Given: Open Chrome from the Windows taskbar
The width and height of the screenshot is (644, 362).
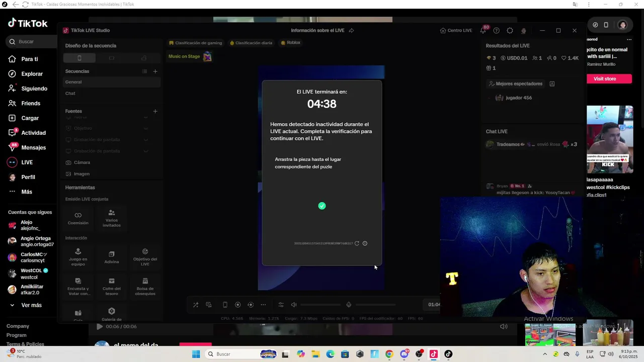Looking at the screenshot, I should coord(389,354).
